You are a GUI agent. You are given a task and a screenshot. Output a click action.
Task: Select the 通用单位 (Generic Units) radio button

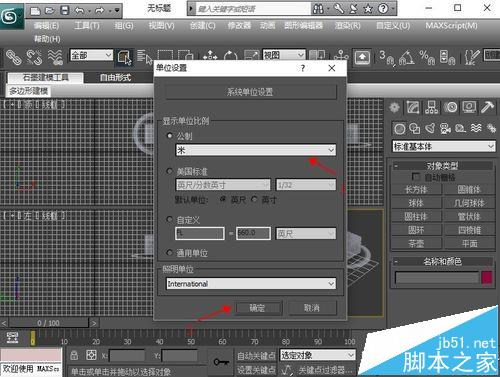tap(169, 253)
